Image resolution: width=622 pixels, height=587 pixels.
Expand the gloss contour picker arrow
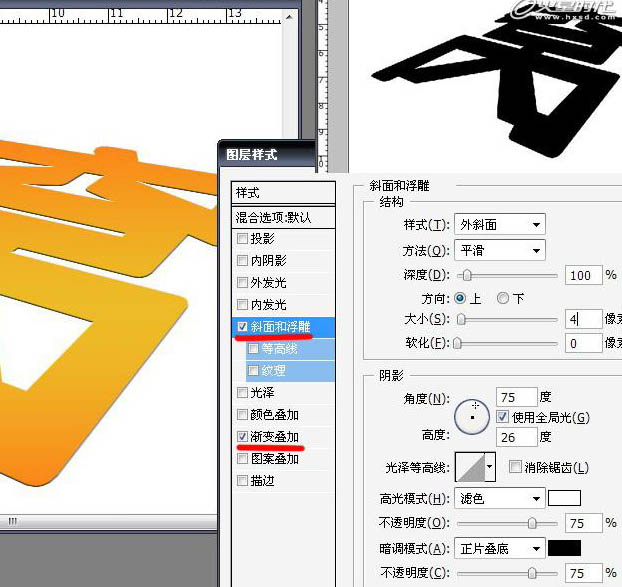[x=490, y=467]
